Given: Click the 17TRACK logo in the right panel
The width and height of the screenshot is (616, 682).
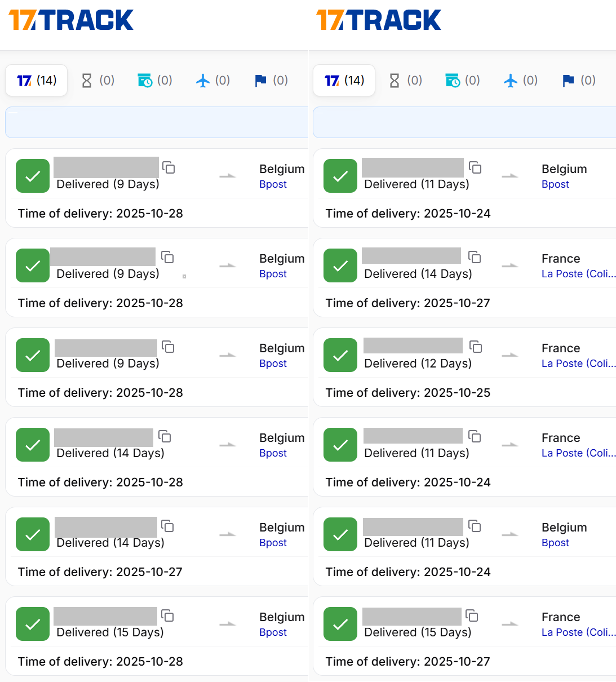Looking at the screenshot, I should click(x=379, y=20).
